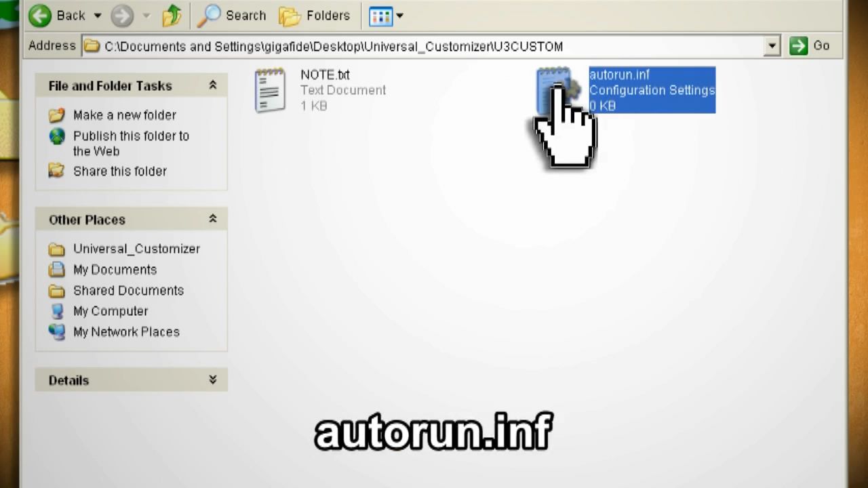This screenshot has width=868, height=488.
Task: Open the Universal_Customizer folder link
Action: tap(136, 249)
